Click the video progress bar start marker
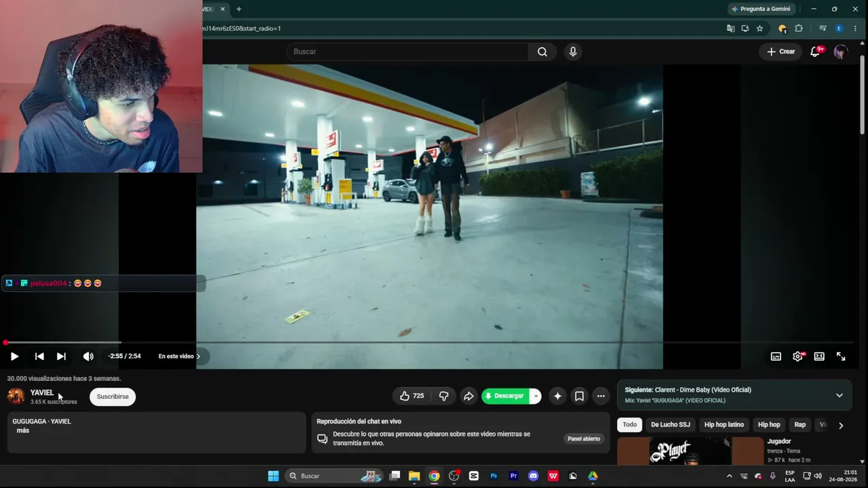868x488 pixels. (x=5, y=343)
